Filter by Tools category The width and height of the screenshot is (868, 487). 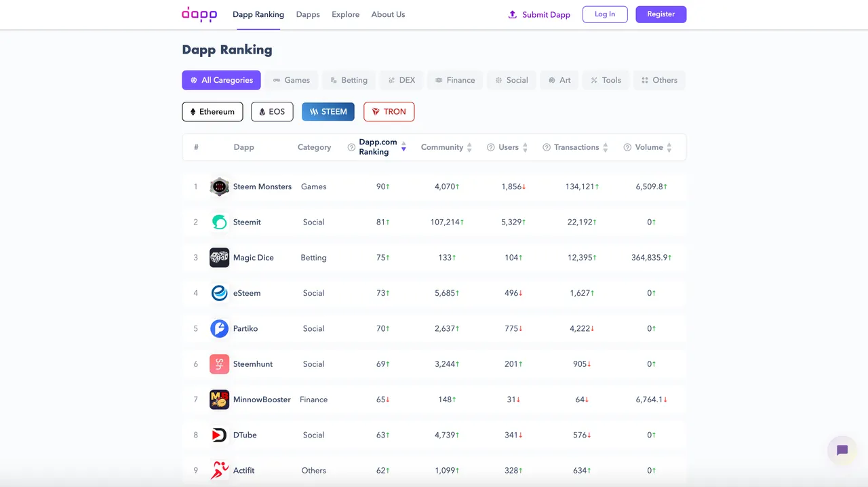[x=606, y=80]
